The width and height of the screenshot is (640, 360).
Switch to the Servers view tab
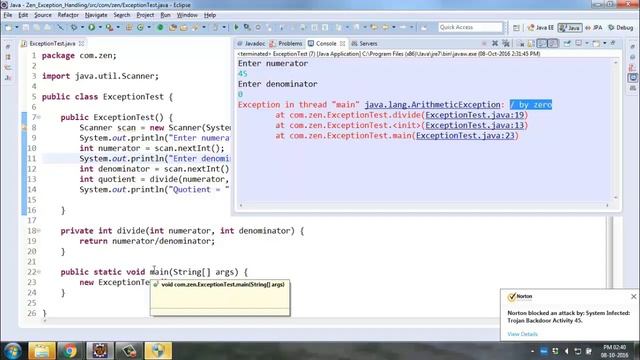(364, 43)
